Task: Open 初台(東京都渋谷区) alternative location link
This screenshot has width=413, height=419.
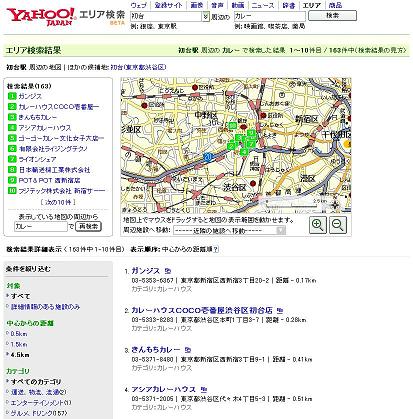Action: tap(138, 67)
